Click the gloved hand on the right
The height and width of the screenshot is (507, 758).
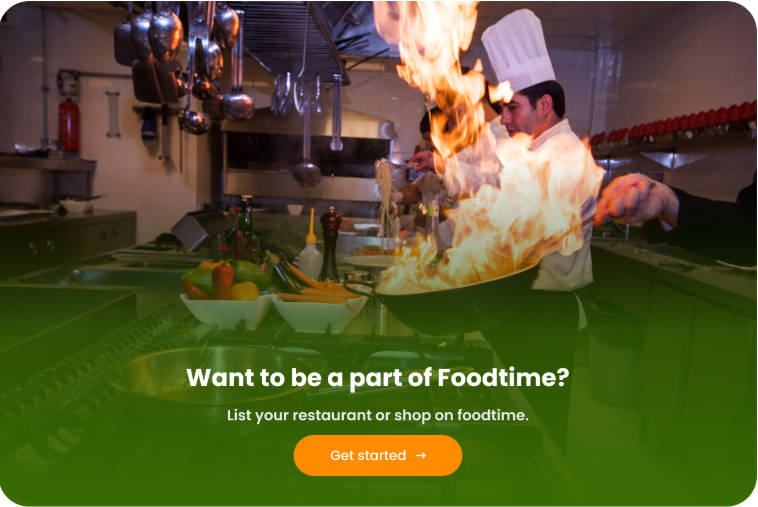[633, 198]
